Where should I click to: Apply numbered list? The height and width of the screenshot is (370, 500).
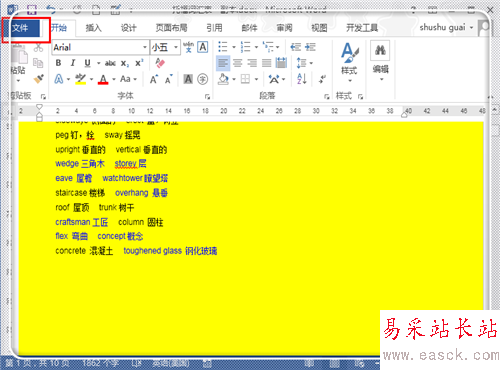point(245,47)
